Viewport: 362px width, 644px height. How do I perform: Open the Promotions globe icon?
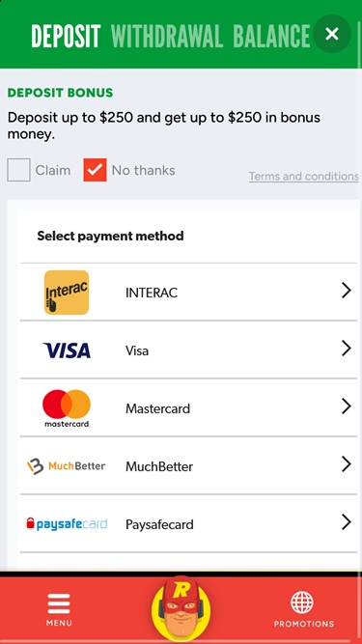(302, 602)
